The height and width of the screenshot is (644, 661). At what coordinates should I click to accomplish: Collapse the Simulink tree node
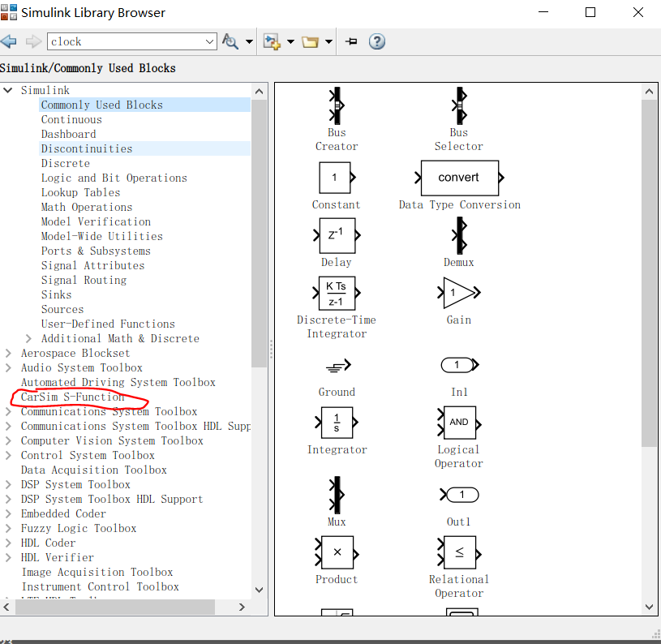pyautogui.click(x=7, y=90)
